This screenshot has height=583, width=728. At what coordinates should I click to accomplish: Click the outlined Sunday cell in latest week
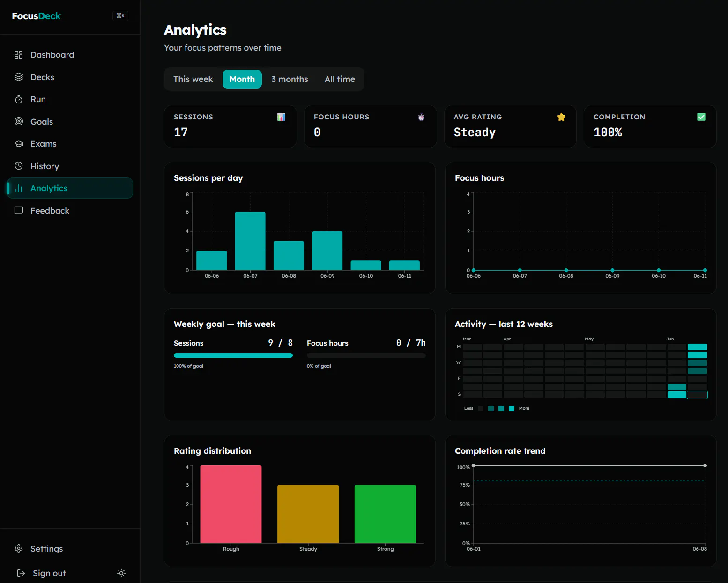697,395
